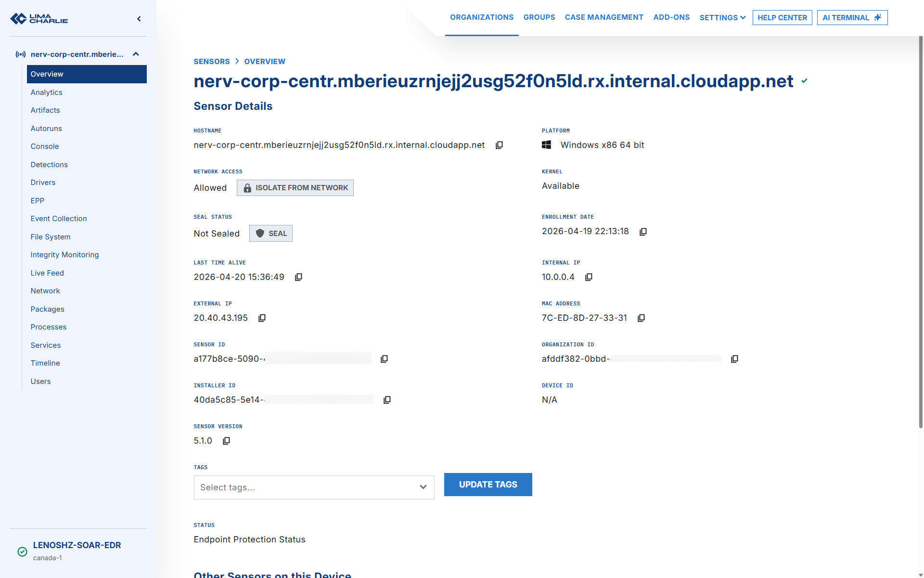Copy the MAC address value
The image size is (924, 578).
pos(641,318)
